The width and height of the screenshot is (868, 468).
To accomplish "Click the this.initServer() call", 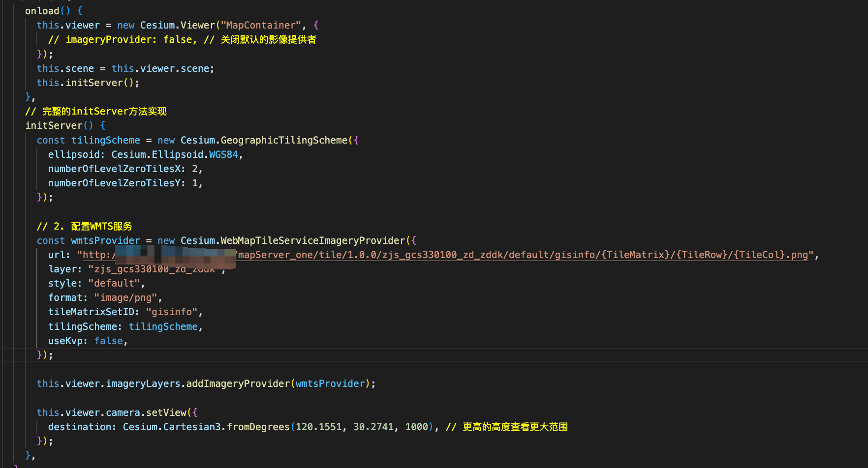I will pos(93,83).
